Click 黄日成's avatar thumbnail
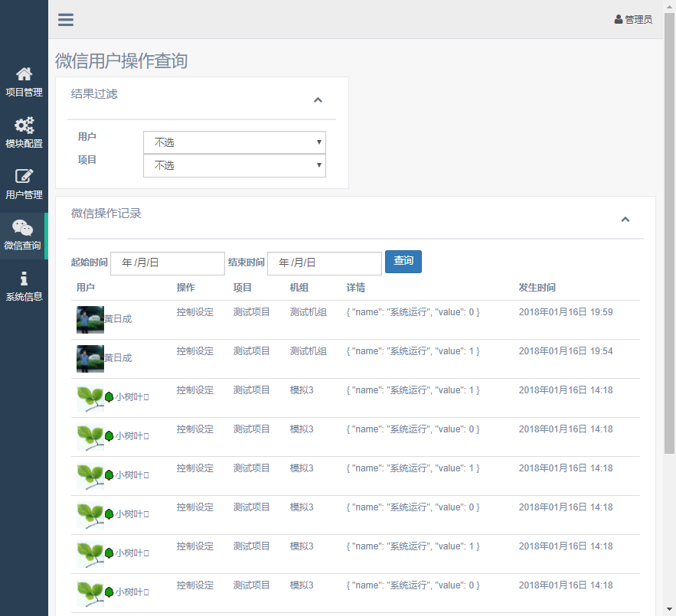This screenshot has width=676, height=616. (90, 318)
